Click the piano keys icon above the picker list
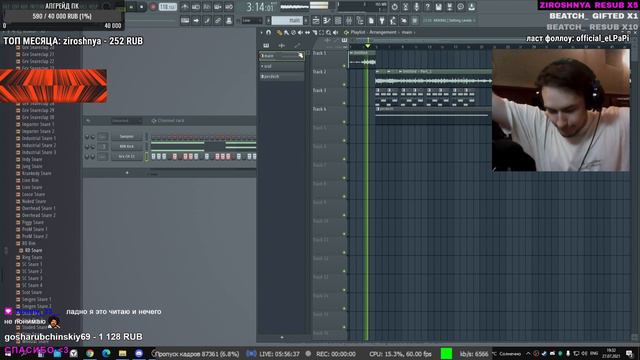Image resolution: width=640 pixels, height=360 pixels. 266,45
